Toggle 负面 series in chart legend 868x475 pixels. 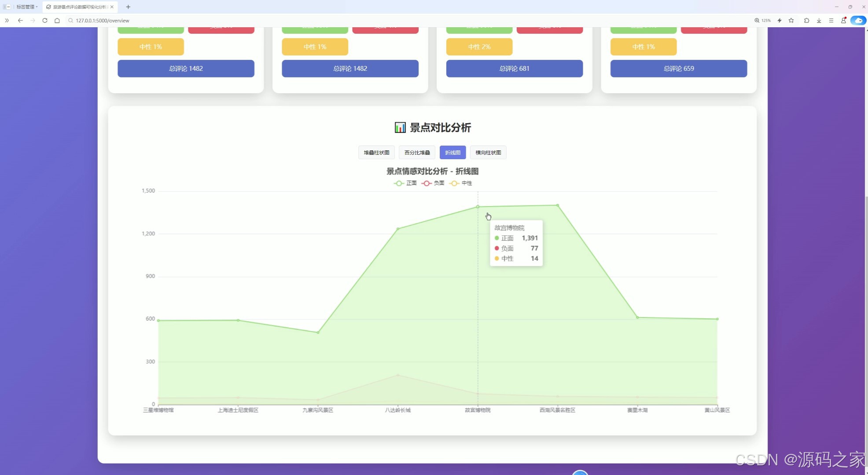tap(433, 183)
